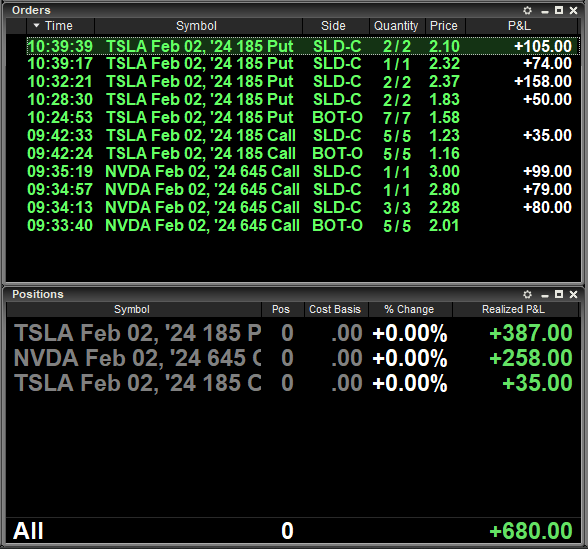Click the +258.00 realized P&L value

(x=531, y=358)
